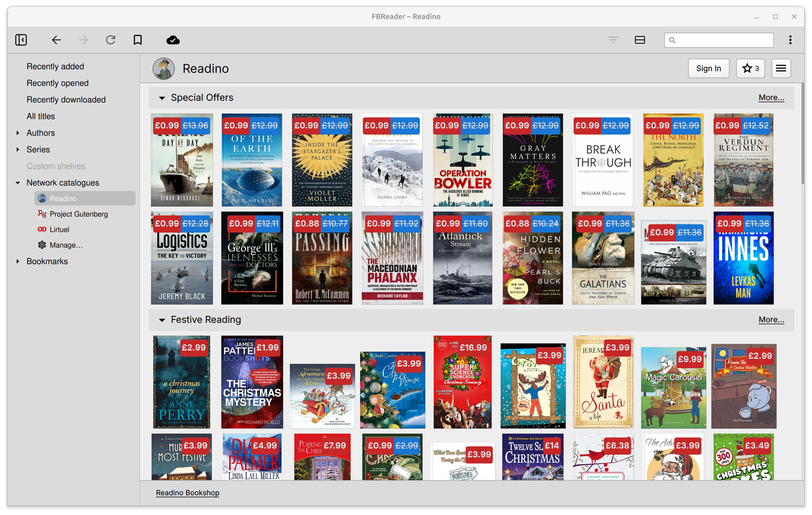
Task: Collapse the Network catalogues section
Action: (x=18, y=183)
